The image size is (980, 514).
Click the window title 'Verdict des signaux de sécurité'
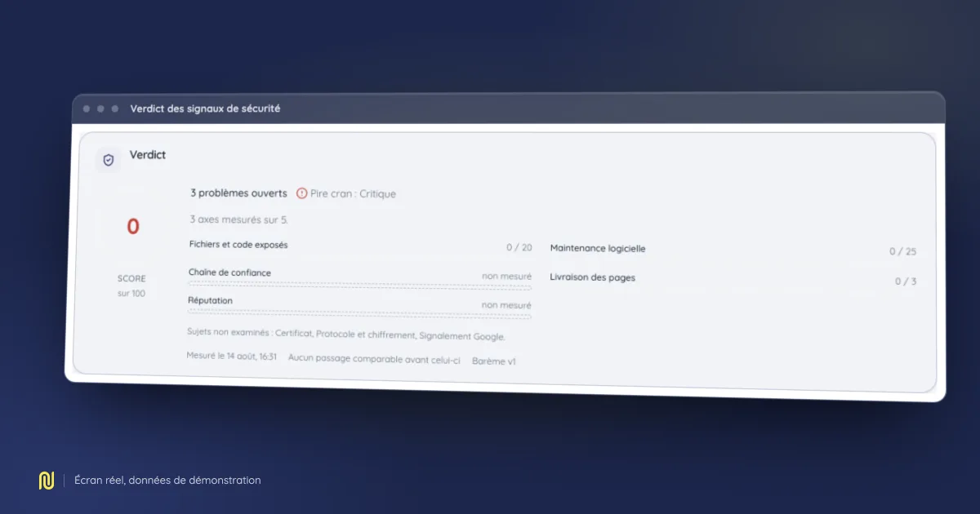coord(205,109)
